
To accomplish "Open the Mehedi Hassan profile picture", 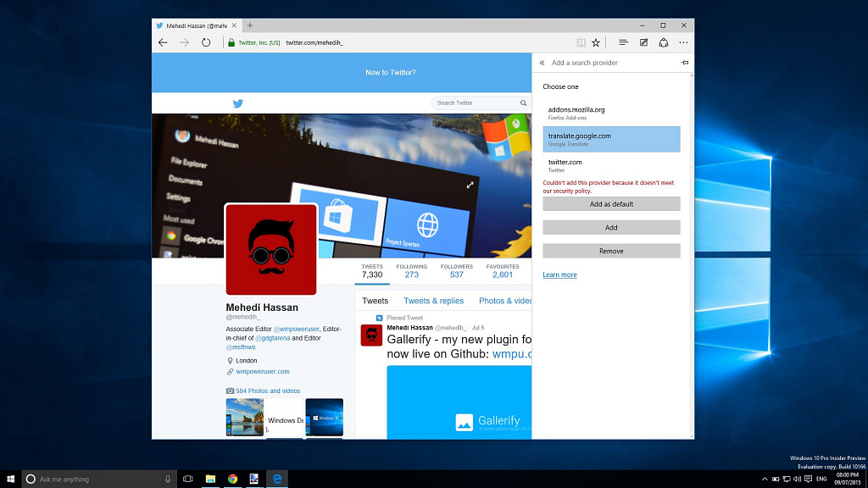I will pyautogui.click(x=271, y=250).
